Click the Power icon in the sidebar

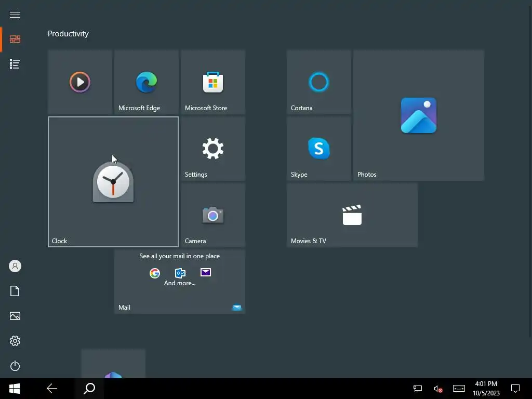tap(15, 366)
